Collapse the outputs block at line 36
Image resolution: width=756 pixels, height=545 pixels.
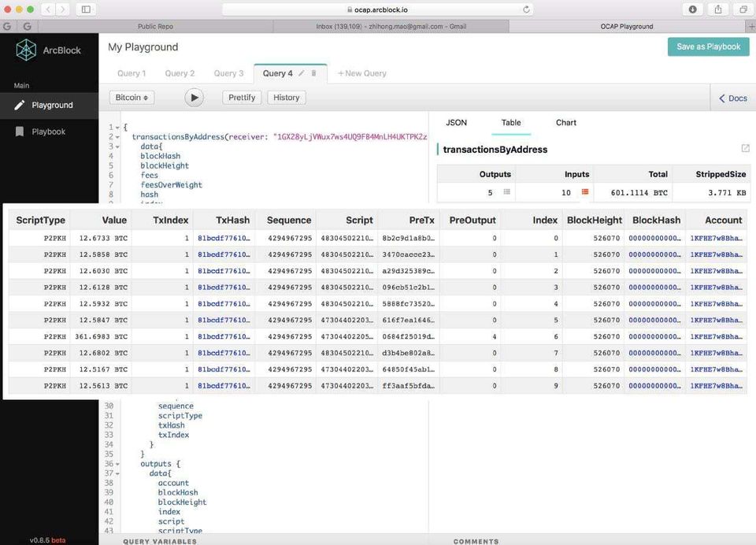pos(117,464)
